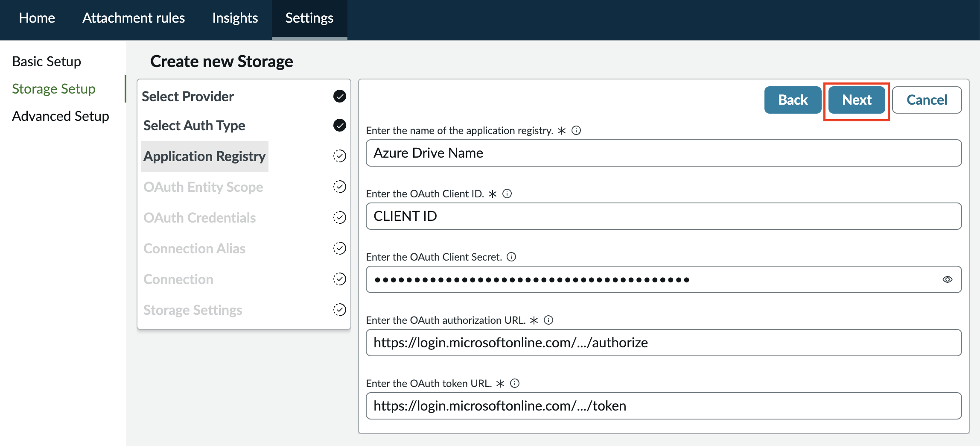This screenshot has width=980, height=446.
Task: Select the Select Auth Type step
Action: click(x=194, y=126)
